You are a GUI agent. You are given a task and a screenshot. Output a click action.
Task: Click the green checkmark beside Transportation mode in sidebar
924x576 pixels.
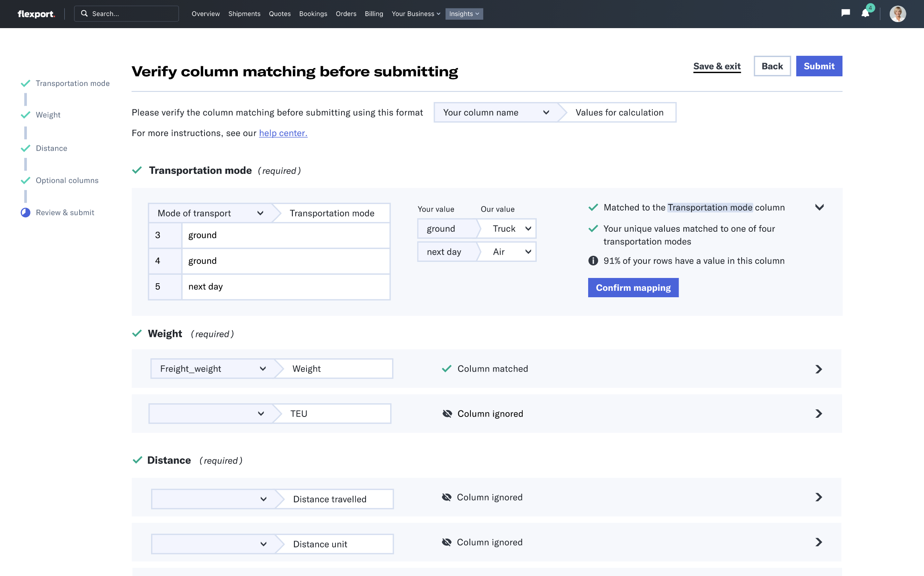click(x=25, y=83)
